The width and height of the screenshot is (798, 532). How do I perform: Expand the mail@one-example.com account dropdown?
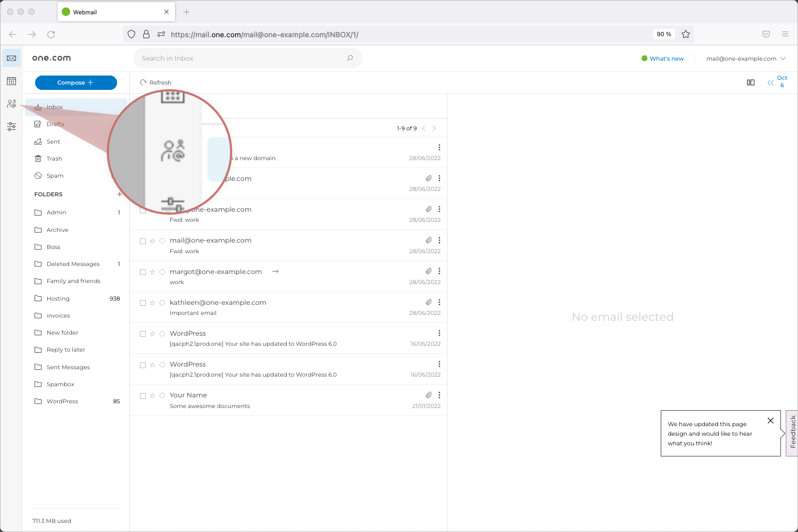[x=745, y=59]
